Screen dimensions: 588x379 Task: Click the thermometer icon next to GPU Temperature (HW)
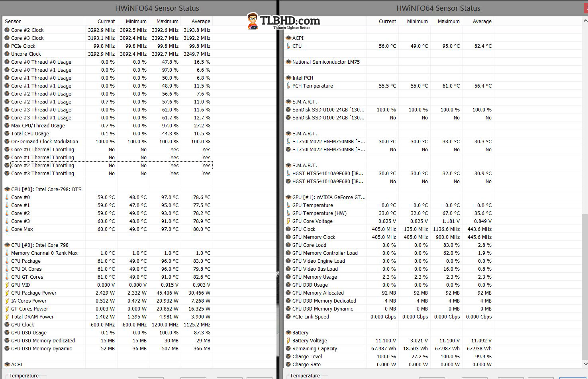(x=288, y=213)
